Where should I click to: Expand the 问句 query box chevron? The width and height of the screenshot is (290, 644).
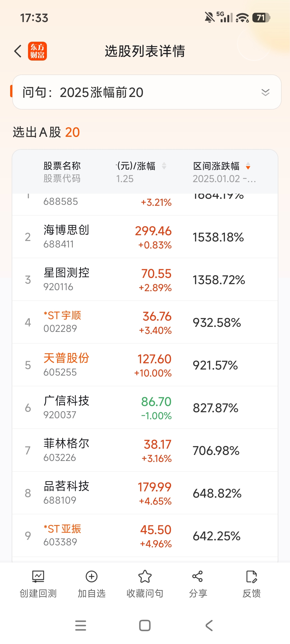pyautogui.click(x=265, y=92)
